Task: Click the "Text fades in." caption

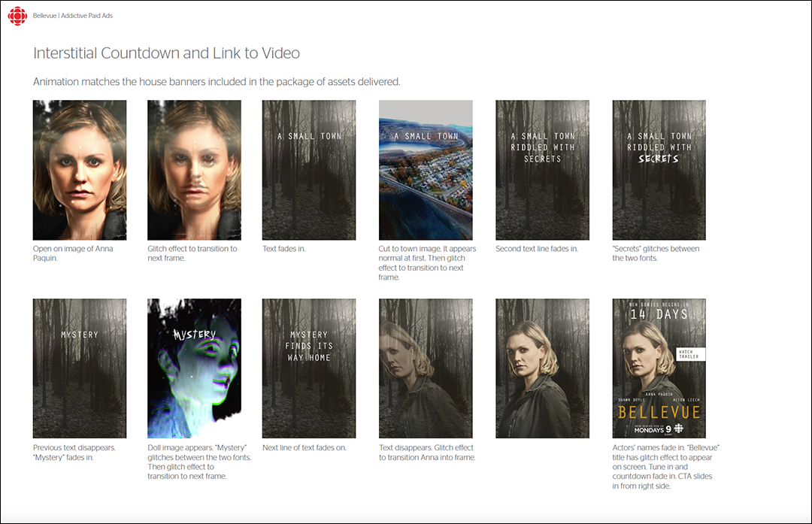Action: point(283,249)
